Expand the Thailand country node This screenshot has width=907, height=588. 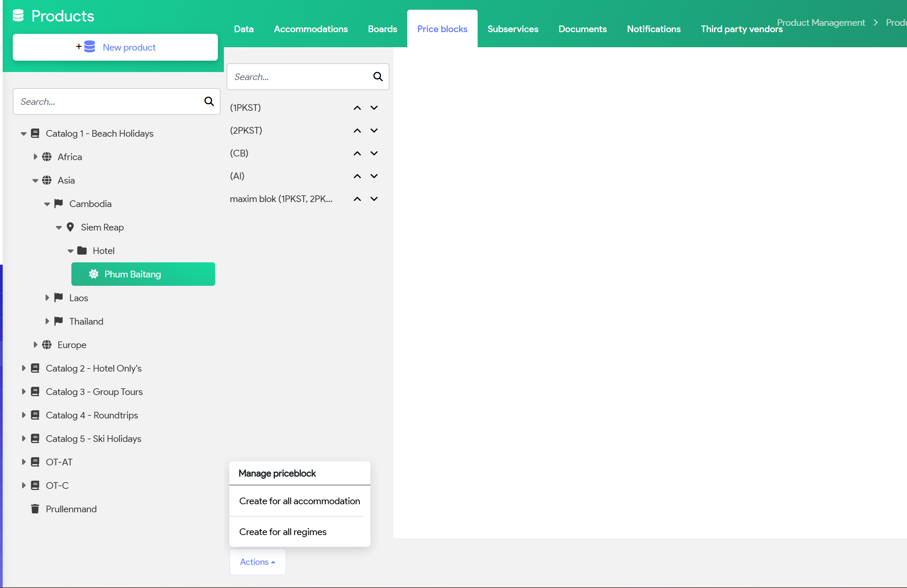[47, 321]
